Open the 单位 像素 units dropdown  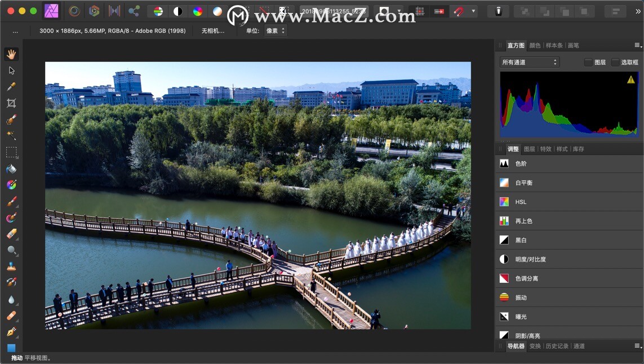pos(275,30)
